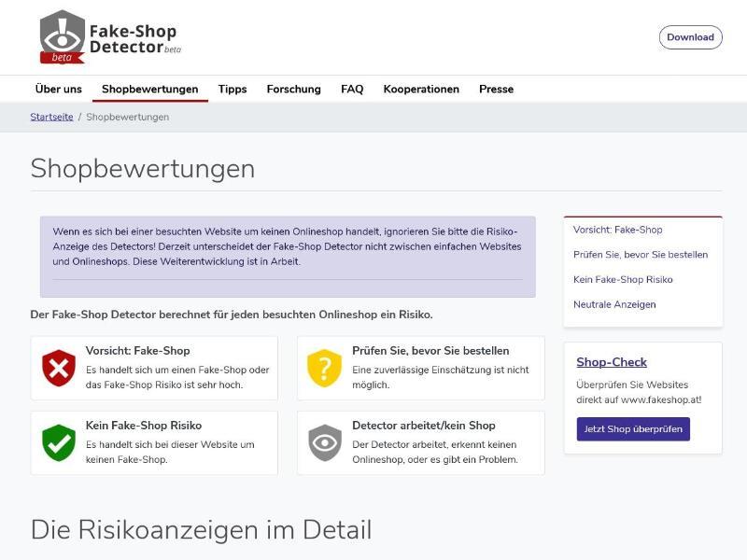Image resolution: width=747 pixels, height=560 pixels.
Task: Open the Fake-Shop Detector logo icon
Action: (62, 30)
